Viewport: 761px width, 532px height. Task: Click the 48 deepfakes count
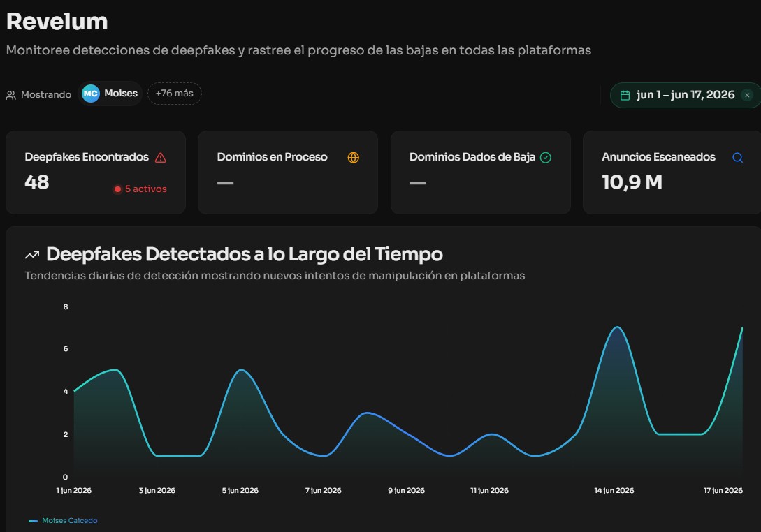37,182
